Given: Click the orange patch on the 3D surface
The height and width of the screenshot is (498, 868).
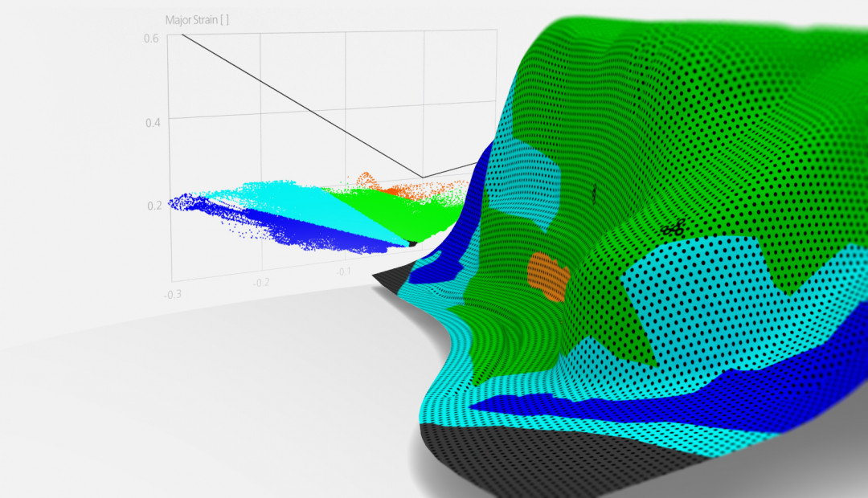Looking at the screenshot, I should pyautogui.click(x=550, y=277).
